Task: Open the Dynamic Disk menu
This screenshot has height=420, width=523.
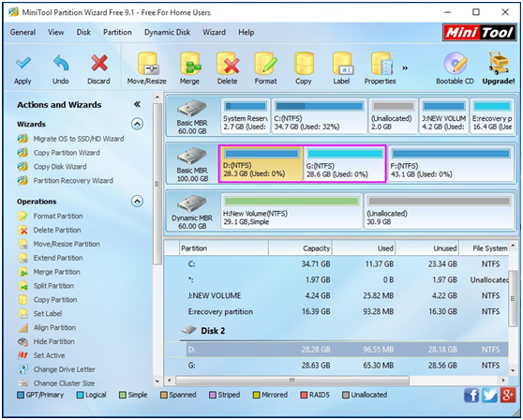Action: coord(168,33)
